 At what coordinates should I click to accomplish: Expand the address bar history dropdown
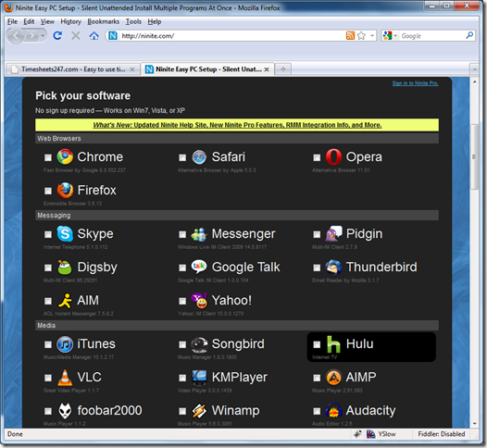(372, 36)
